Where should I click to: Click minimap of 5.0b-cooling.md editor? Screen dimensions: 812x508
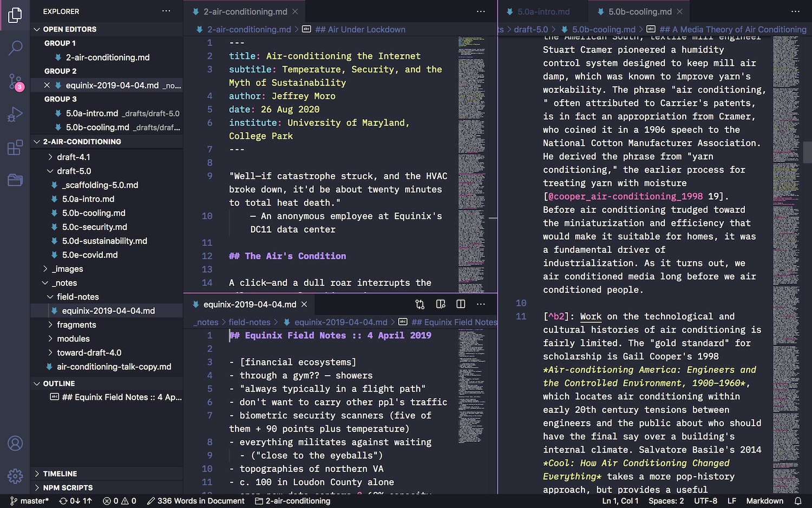[x=786, y=264]
